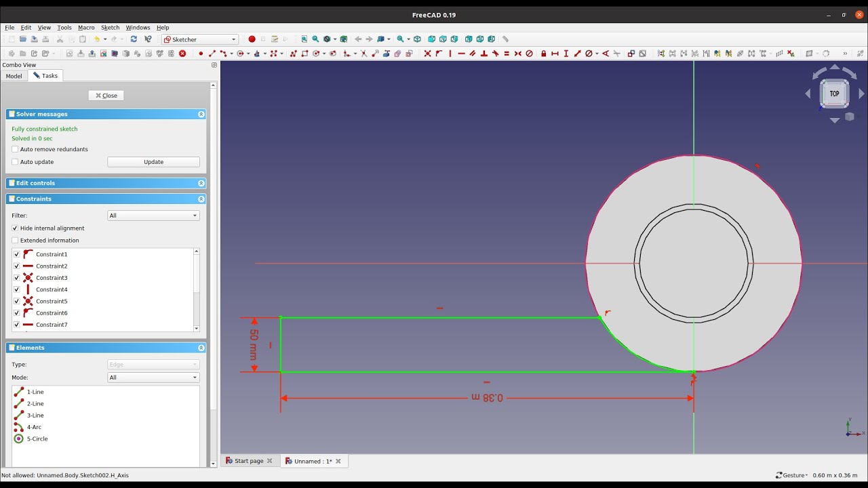Image resolution: width=868 pixels, height=488 pixels.
Task: Uncheck the Constraint5 checkbox
Action: click(x=17, y=302)
